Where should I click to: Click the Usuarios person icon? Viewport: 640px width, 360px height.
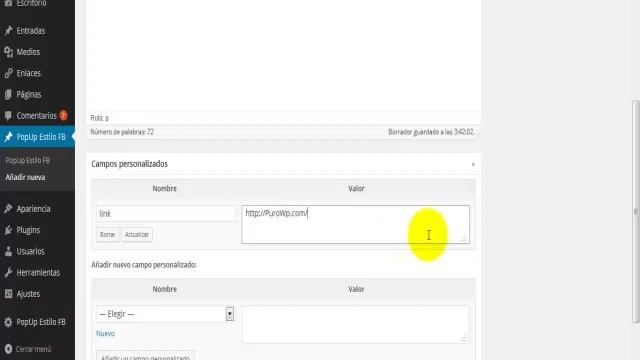coord(8,251)
